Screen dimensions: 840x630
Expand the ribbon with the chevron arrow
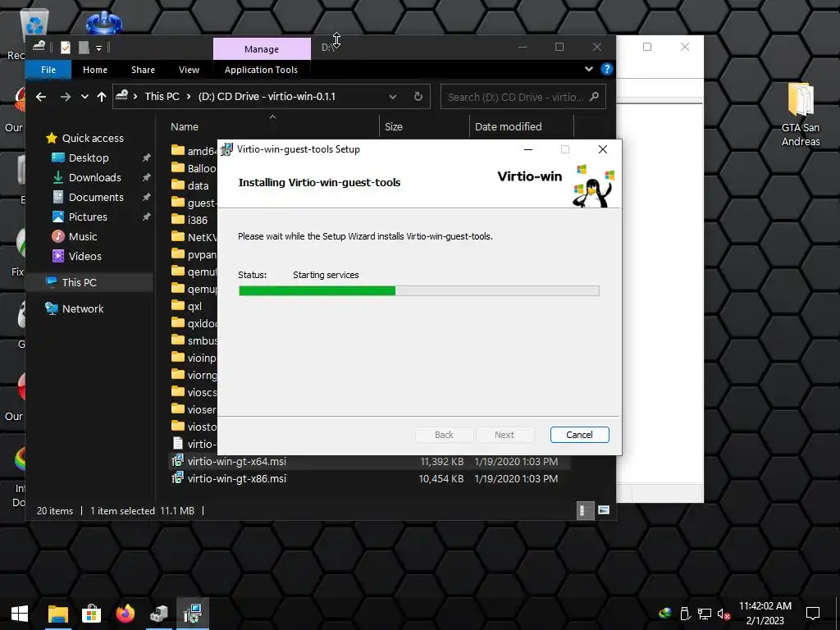pyautogui.click(x=589, y=69)
